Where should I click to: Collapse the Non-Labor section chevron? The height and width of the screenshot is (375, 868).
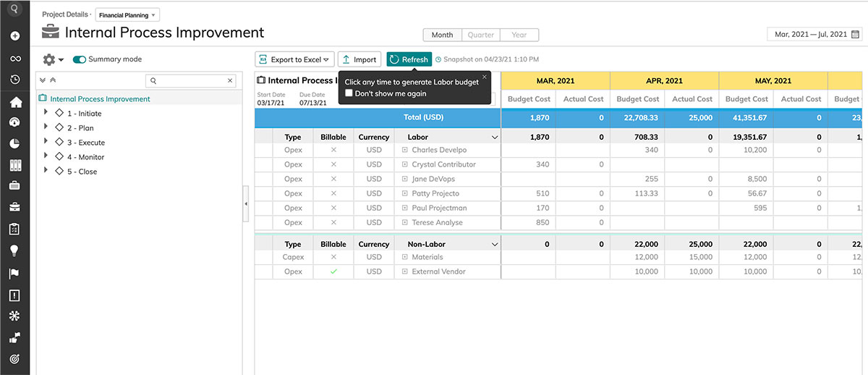[x=495, y=245]
